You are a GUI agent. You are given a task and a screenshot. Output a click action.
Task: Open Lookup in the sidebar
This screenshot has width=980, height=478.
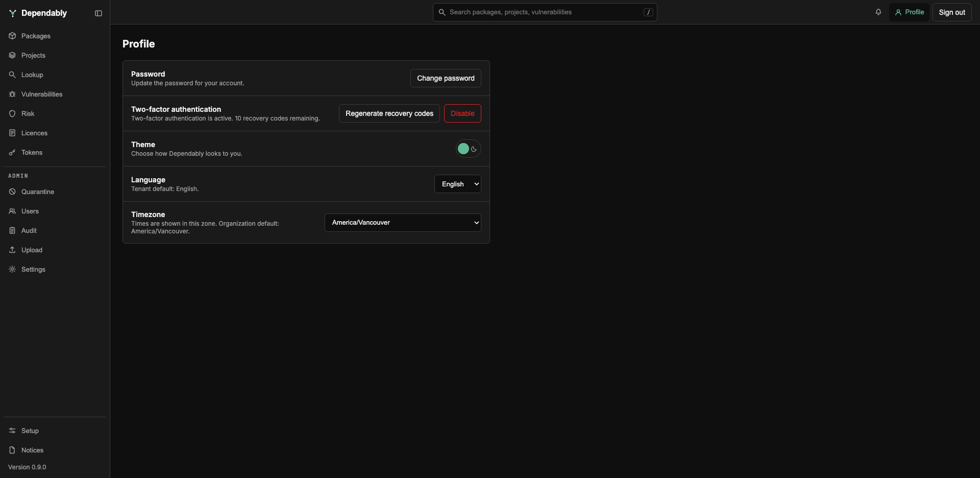(55, 75)
